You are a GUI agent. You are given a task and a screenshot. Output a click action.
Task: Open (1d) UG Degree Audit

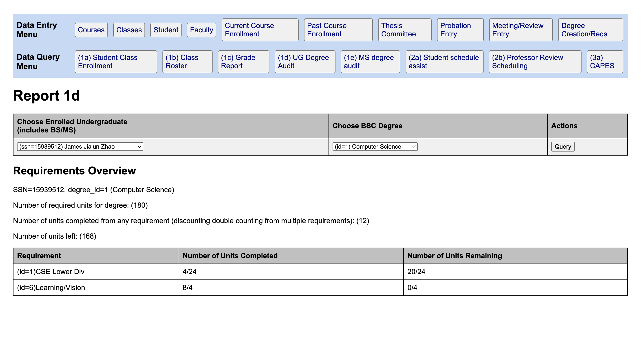[x=304, y=62]
